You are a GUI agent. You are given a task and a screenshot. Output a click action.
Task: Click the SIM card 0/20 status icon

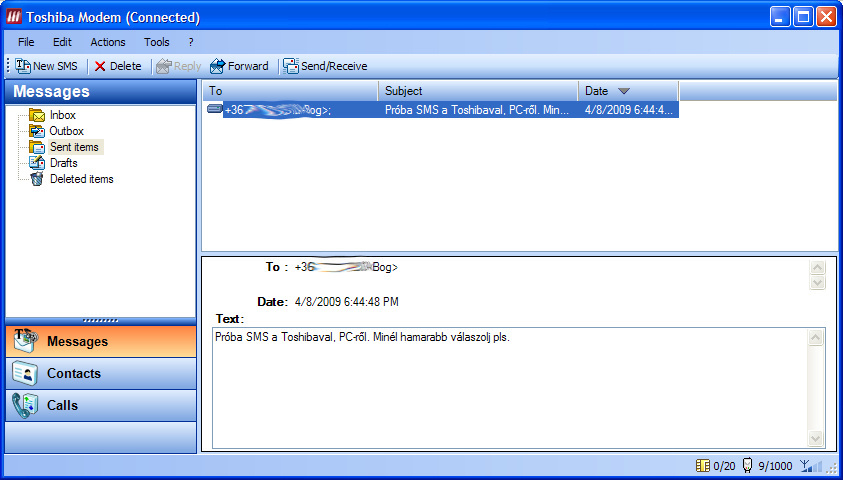pos(702,465)
